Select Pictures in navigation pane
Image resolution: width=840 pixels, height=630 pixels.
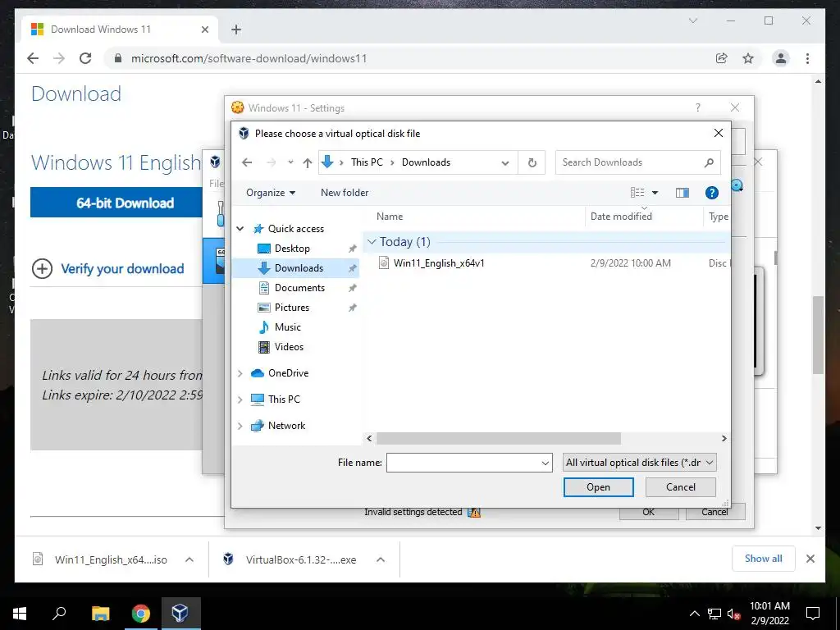(291, 308)
